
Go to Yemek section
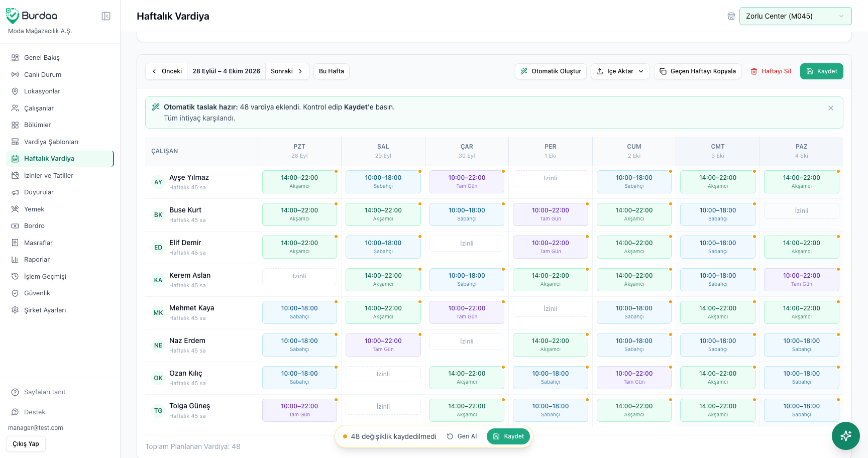click(x=60, y=209)
